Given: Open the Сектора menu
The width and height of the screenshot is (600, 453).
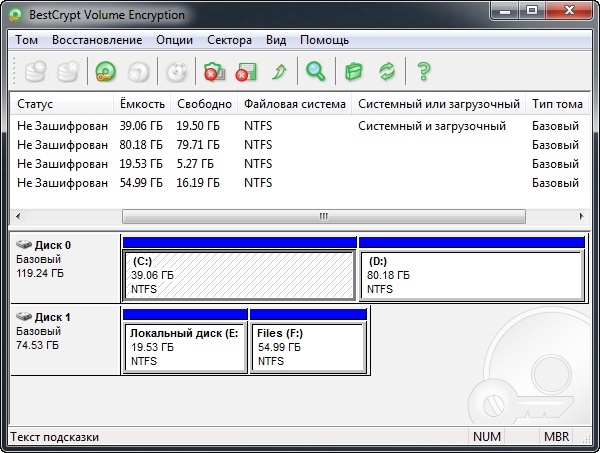Looking at the screenshot, I should 229,40.
